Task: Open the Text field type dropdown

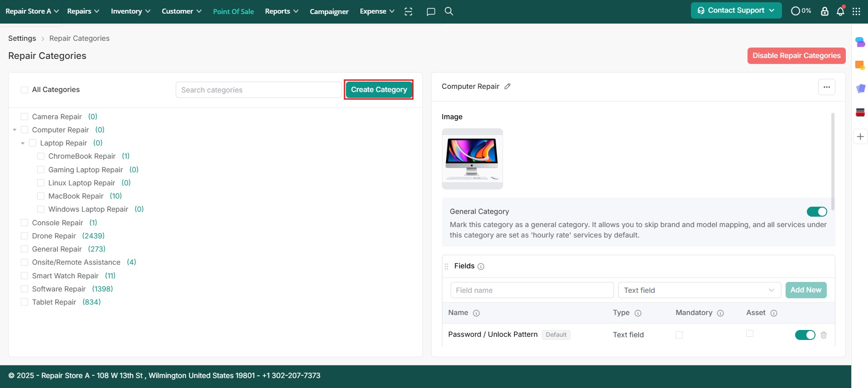Action: tap(699, 290)
